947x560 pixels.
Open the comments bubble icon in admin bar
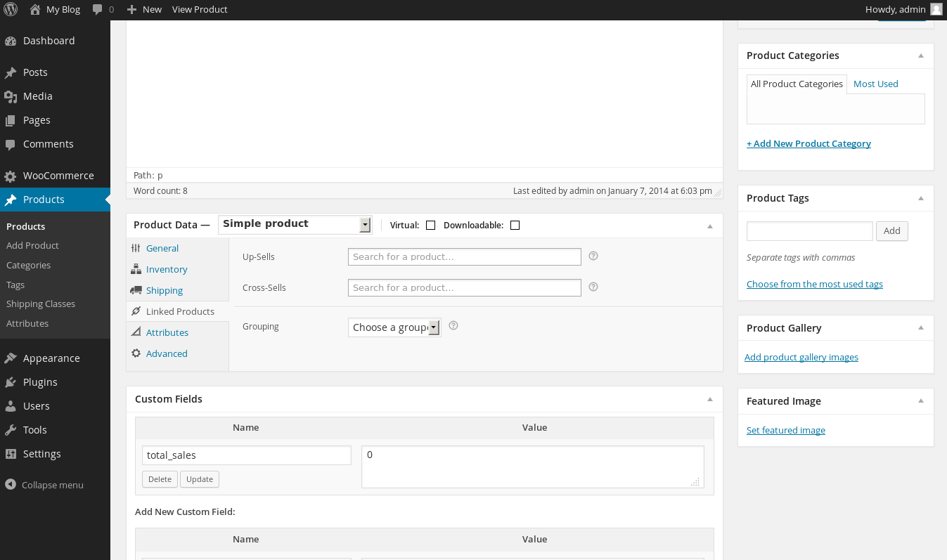tap(98, 9)
